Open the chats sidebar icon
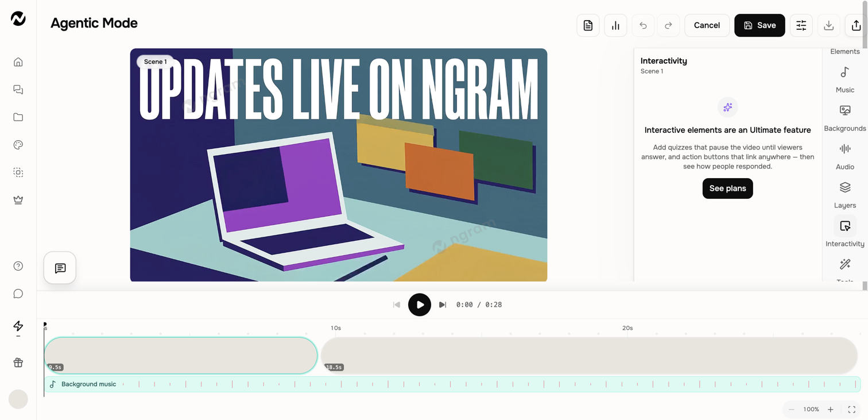This screenshot has width=868, height=420. pyautogui.click(x=18, y=90)
